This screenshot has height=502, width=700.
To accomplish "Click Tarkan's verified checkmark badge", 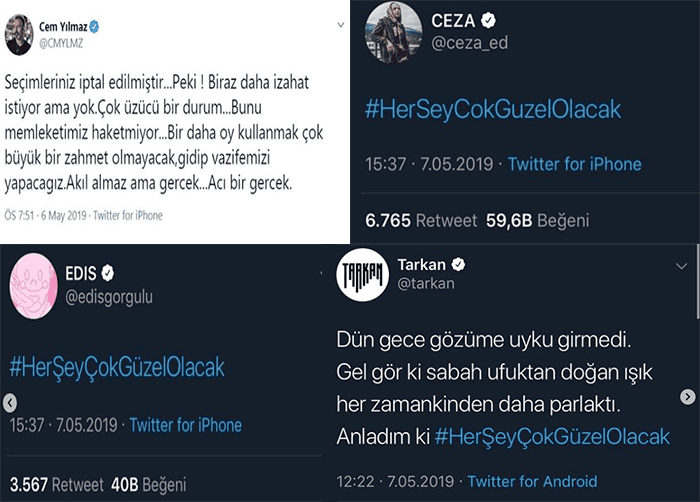I will coord(458,264).
